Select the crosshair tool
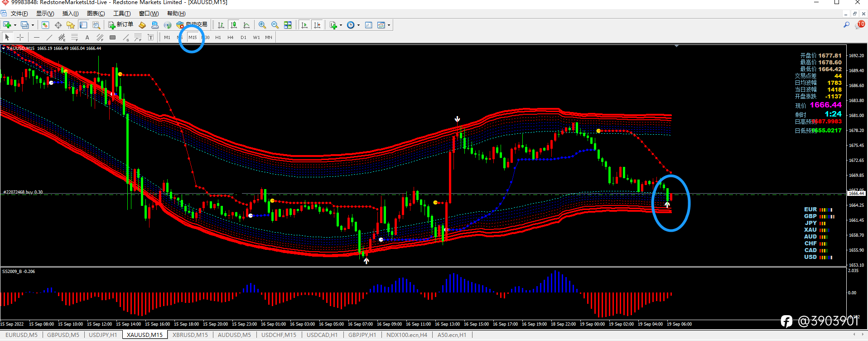 coord(20,37)
